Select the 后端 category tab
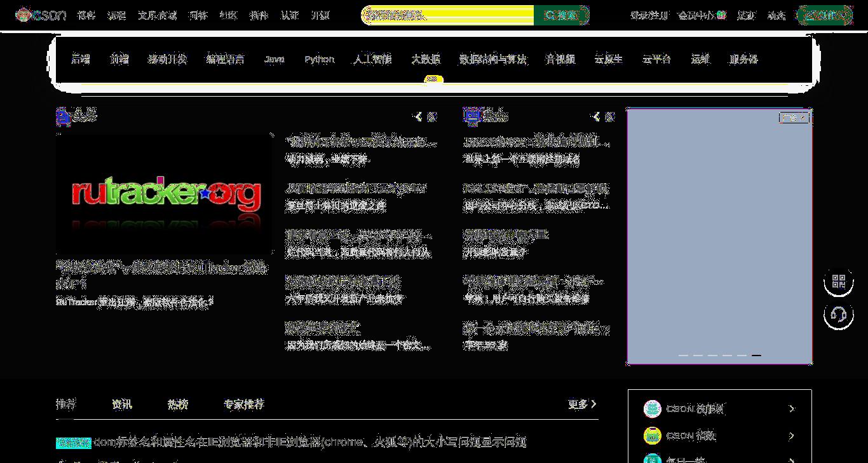This screenshot has width=868, height=463. pyautogui.click(x=81, y=59)
